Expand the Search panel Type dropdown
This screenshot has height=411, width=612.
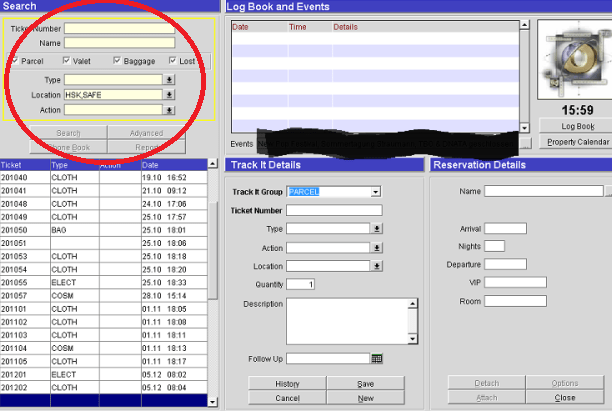pyautogui.click(x=169, y=79)
